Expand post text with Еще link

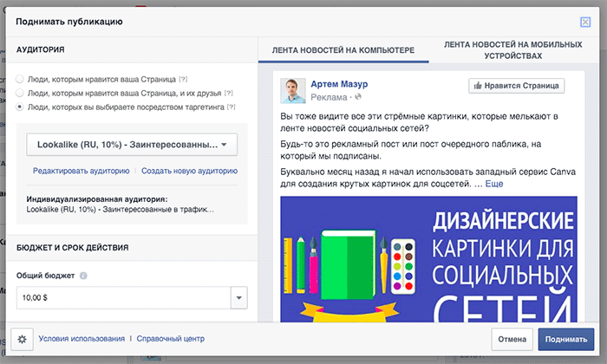(494, 184)
